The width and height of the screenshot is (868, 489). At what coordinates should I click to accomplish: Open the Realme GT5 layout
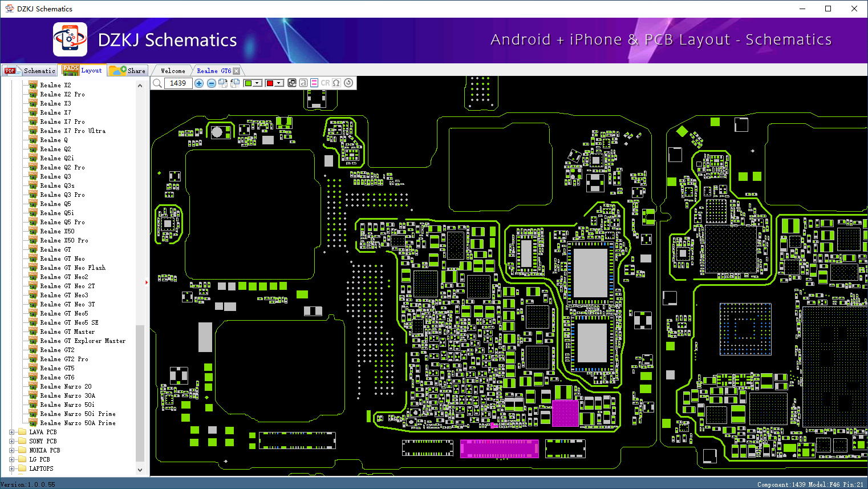pos(57,368)
